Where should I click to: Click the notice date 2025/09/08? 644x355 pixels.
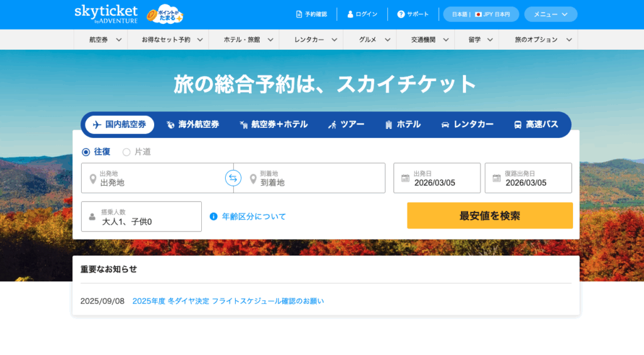click(x=103, y=301)
